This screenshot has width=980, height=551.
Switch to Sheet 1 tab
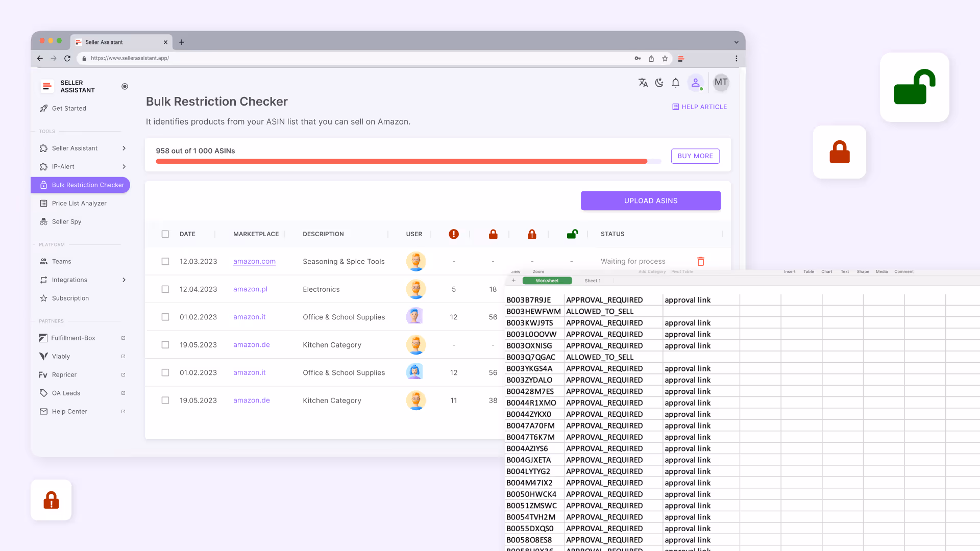pyautogui.click(x=593, y=281)
